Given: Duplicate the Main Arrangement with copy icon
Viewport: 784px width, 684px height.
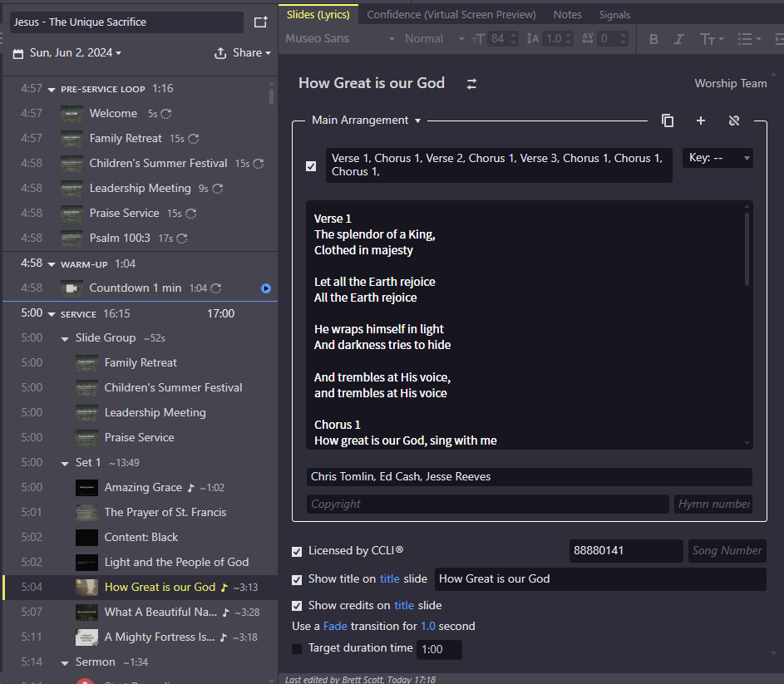Looking at the screenshot, I should click(x=668, y=121).
